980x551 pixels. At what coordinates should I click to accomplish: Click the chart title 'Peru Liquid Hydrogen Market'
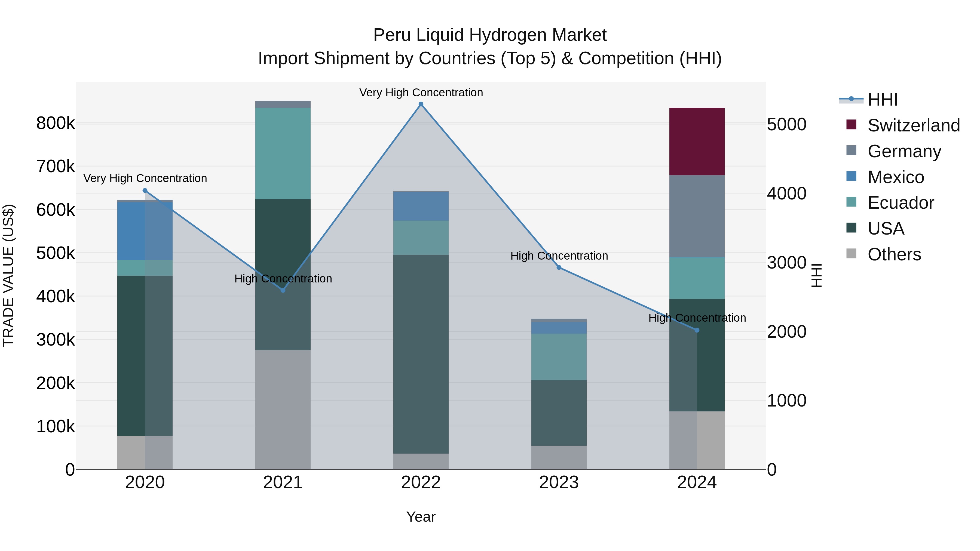(x=490, y=35)
